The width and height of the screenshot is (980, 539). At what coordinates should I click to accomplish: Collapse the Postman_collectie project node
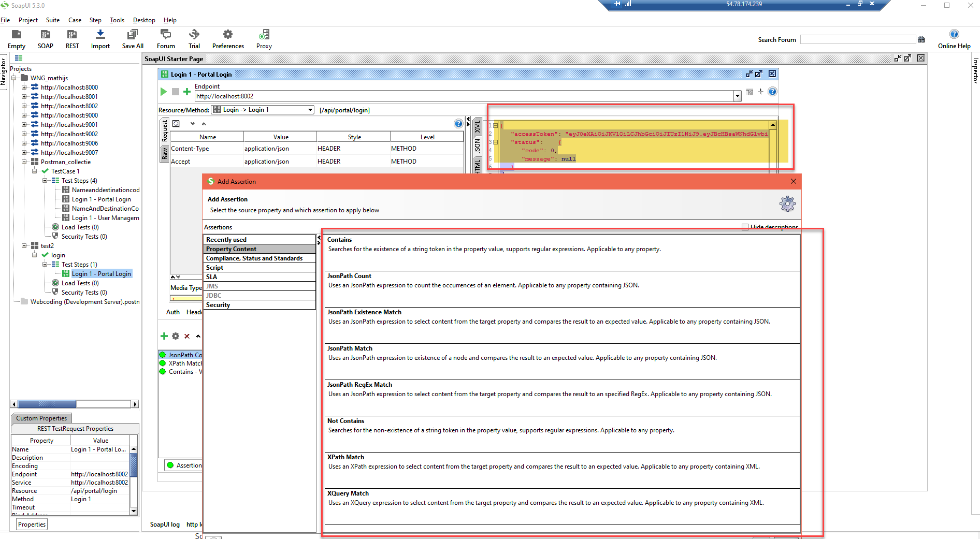(24, 162)
